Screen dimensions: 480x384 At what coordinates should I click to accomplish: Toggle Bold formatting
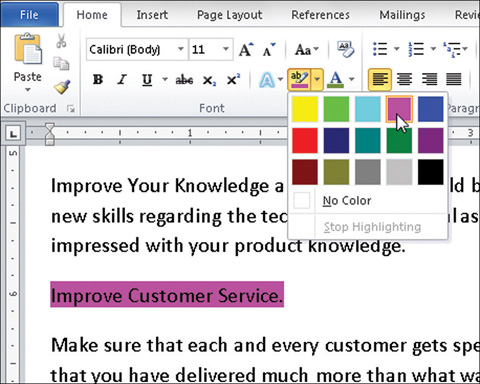pyautogui.click(x=98, y=80)
